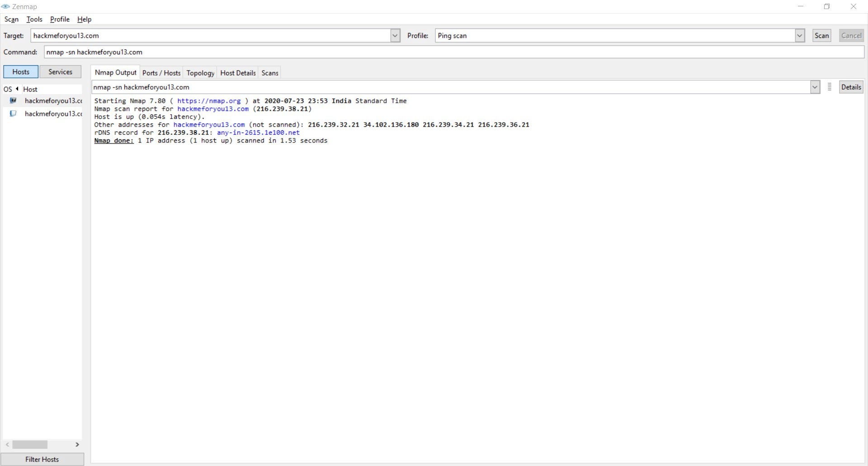Open the Scan menu
Viewport: 868px width, 466px height.
pos(11,19)
